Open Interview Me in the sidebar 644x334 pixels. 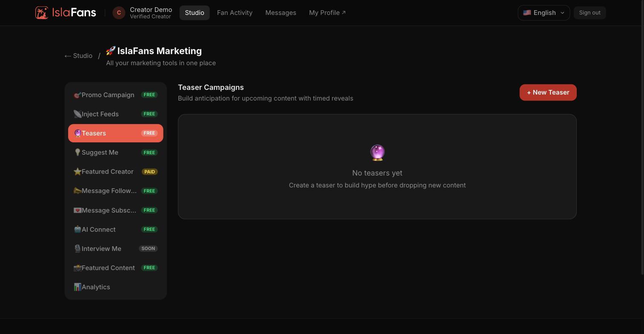(x=116, y=249)
